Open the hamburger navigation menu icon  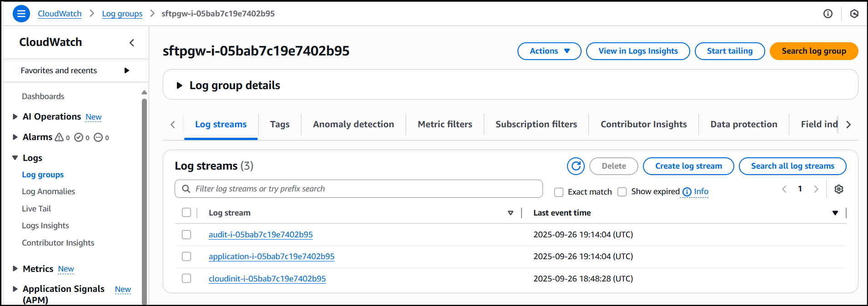(21, 14)
